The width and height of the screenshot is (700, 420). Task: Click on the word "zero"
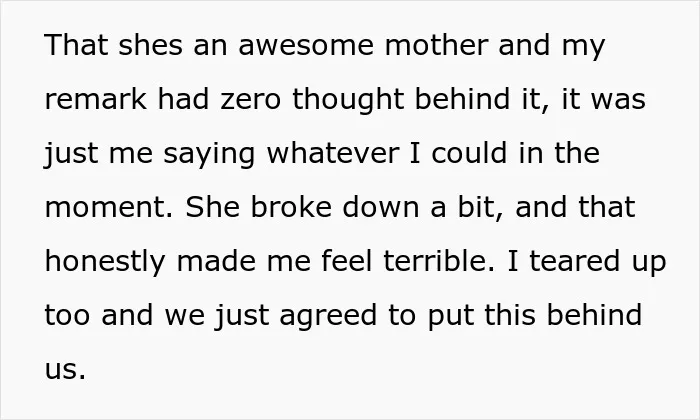click(250, 99)
